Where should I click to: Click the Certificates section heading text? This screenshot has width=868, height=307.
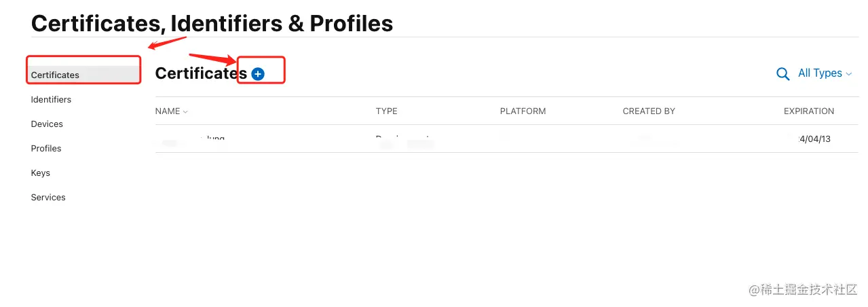coord(201,73)
